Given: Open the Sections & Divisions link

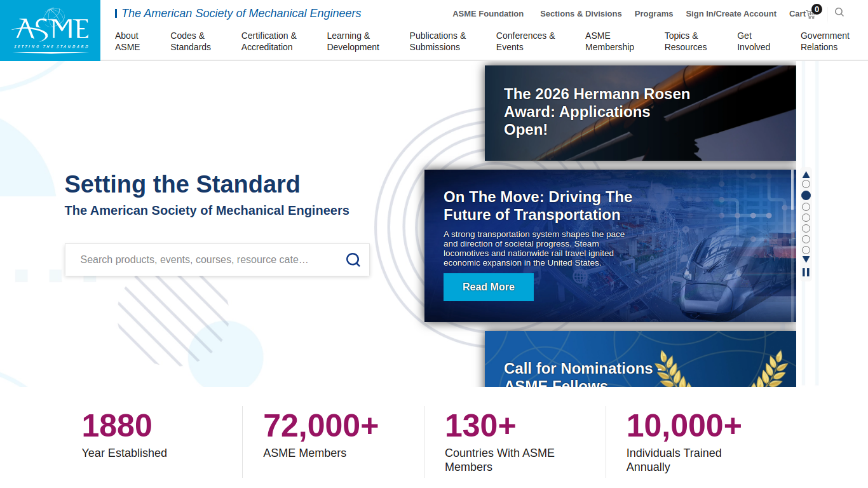Looking at the screenshot, I should pyautogui.click(x=581, y=13).
